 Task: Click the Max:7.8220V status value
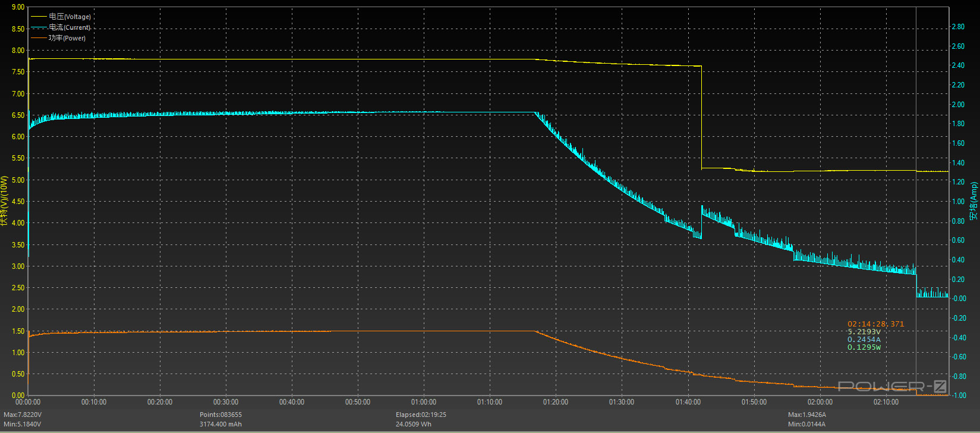tap(23, 415)
